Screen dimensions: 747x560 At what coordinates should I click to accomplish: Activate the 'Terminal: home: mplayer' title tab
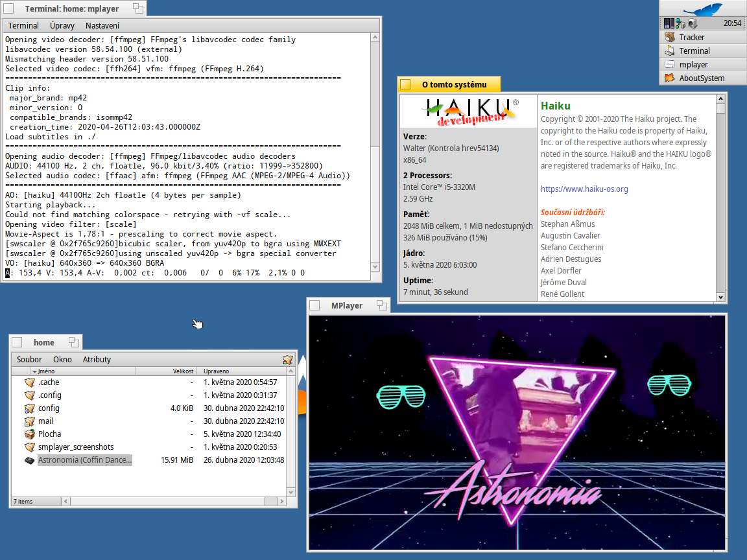click(73, 8)
